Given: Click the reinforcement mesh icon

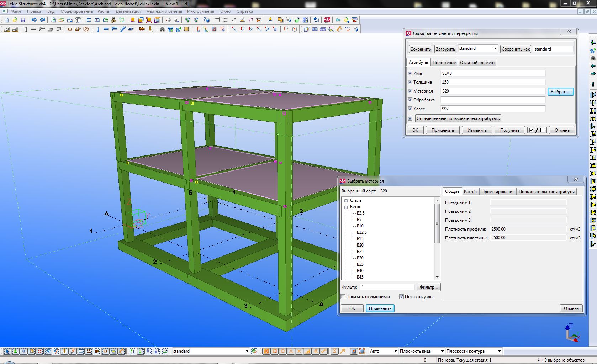Looking at the screenshot, I should pyautogui.click(x=86, y=30).
